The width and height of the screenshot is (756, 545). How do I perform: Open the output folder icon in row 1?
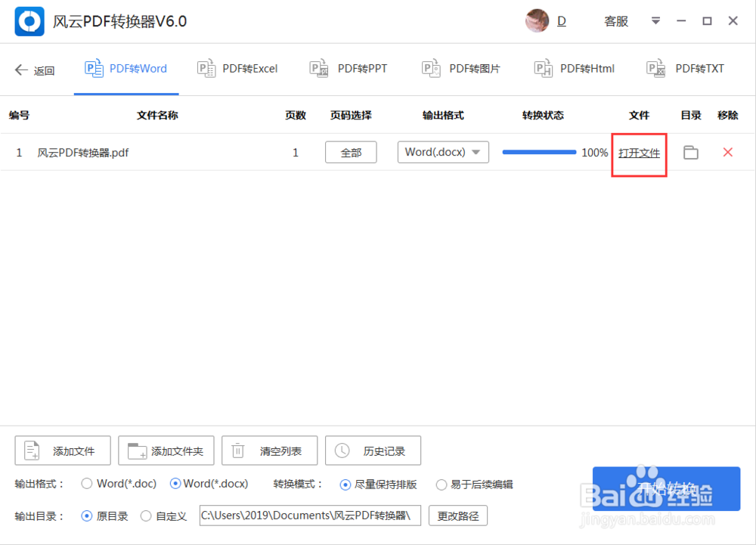pyautogui.click(x=691, y=152)
